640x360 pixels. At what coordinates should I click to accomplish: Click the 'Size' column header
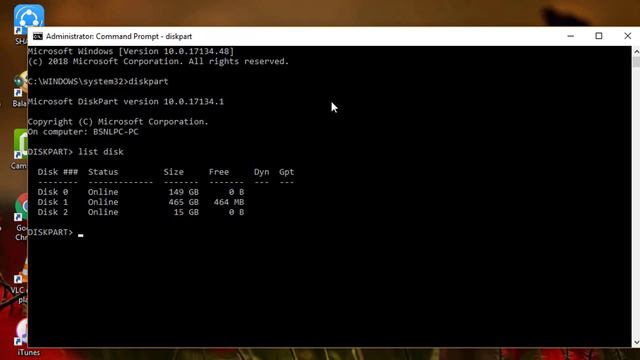pyautogui.click(x=173, y=172)
